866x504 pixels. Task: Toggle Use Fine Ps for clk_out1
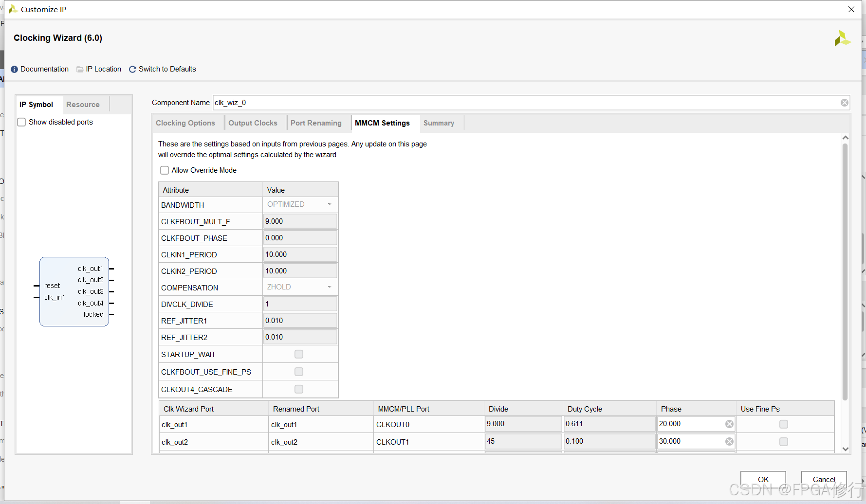pyautogui.click(x=784, y=424)
